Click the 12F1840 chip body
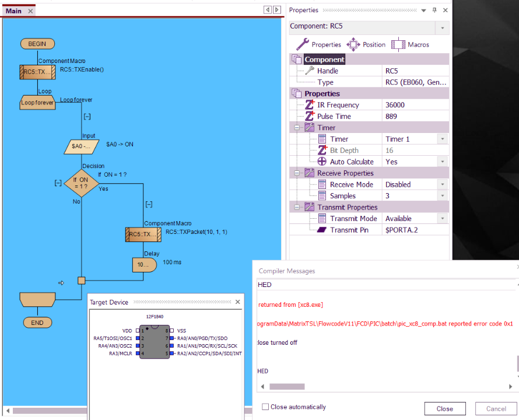 155,342
